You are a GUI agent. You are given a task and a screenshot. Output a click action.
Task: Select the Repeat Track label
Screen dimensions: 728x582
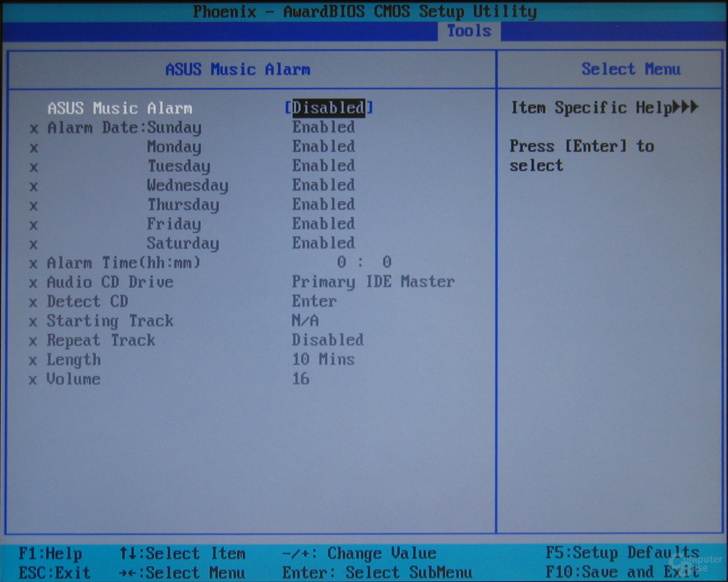[x=101, y=341]
